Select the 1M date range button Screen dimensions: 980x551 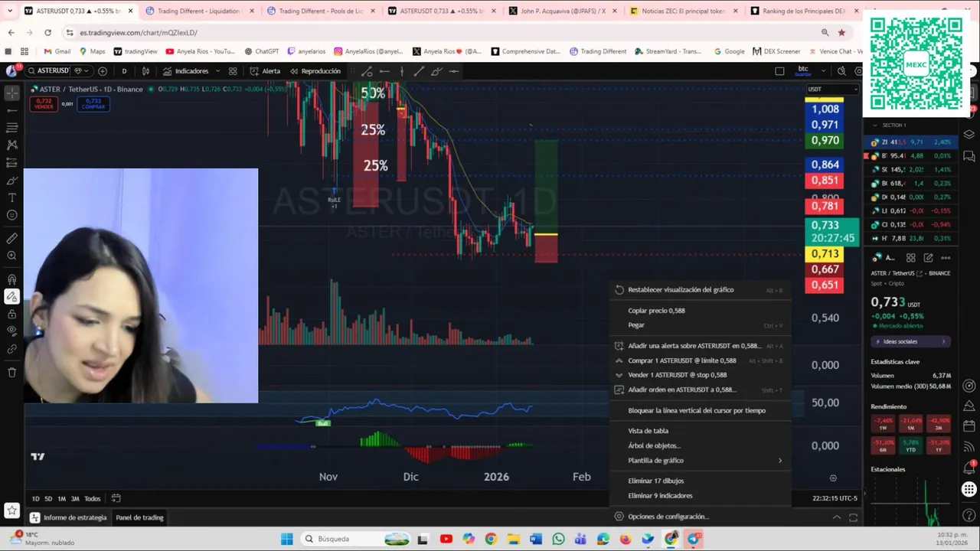(x=62, y=498)
